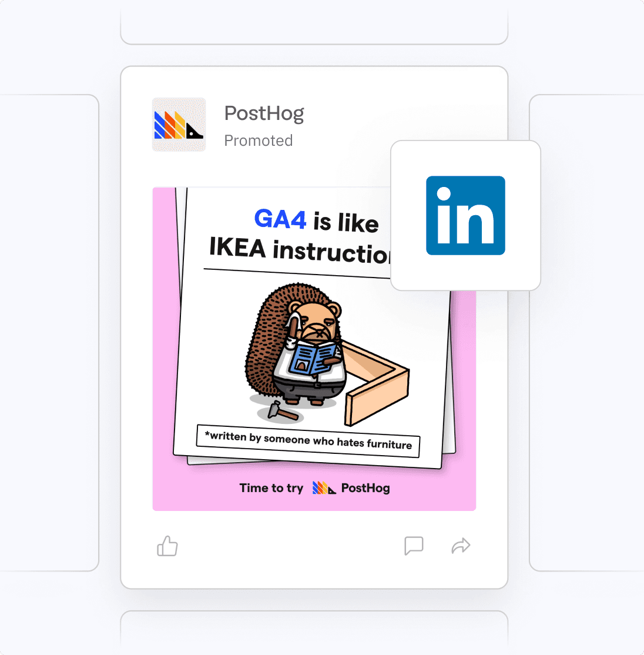Click the small PostHog logo in ad footer
This screenshot has width=644, height=655.
324,488
